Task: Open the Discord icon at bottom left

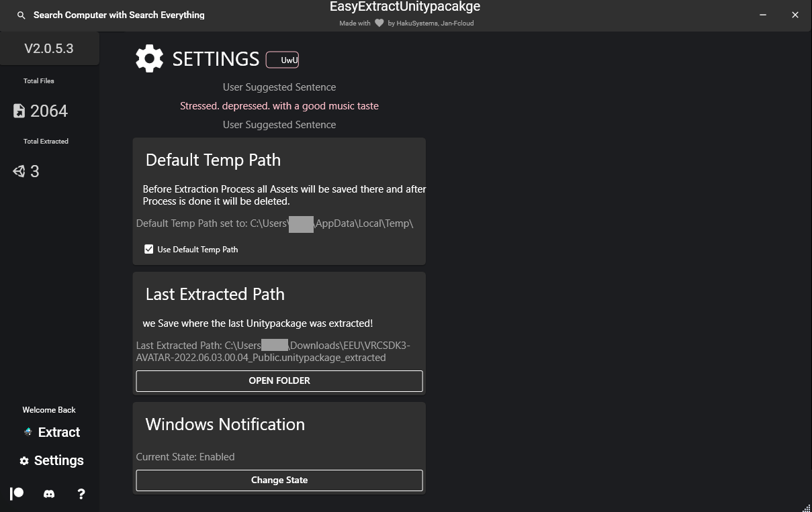Action: [48, 494]
